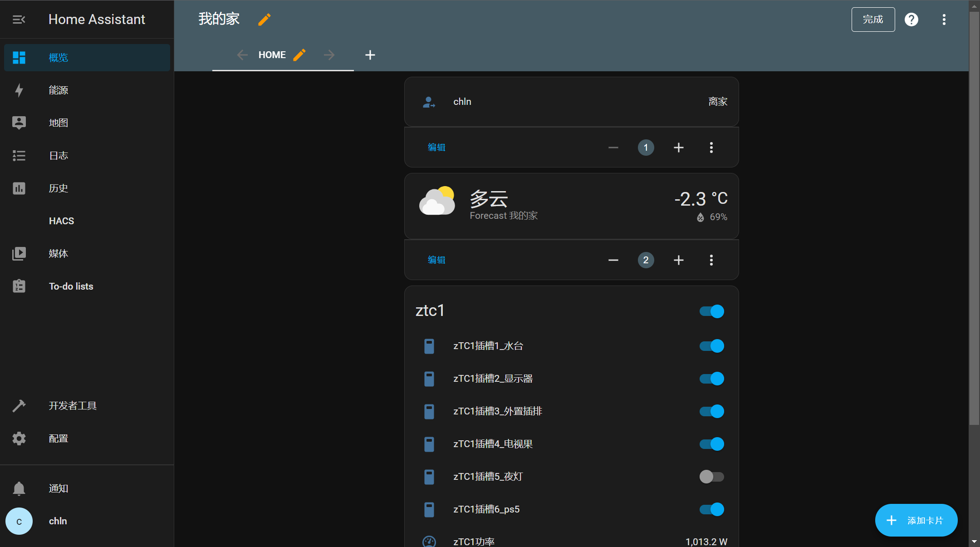Click 编辑 for the weather card
Image resolution: width=980 pixels, height=547 pixels.
pyautogui.click(x=436, y=260)
